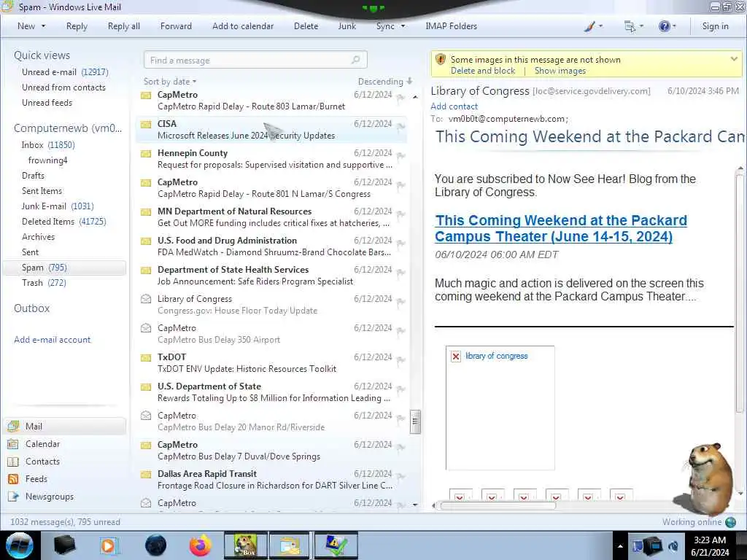Click Delete in the toolbar
Image resolution: width=747 pixels, height=560 pixels.
pyautogui.click(x=306, y=26)
